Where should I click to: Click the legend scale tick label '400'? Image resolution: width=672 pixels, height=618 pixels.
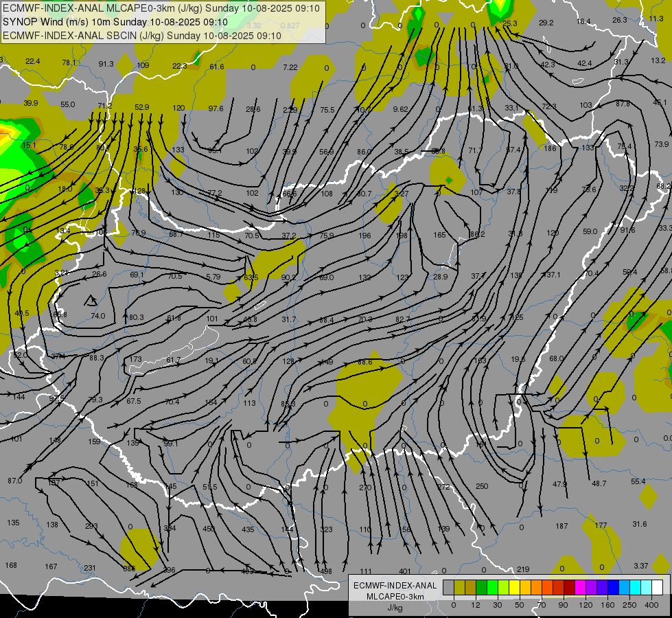[651, 605]
